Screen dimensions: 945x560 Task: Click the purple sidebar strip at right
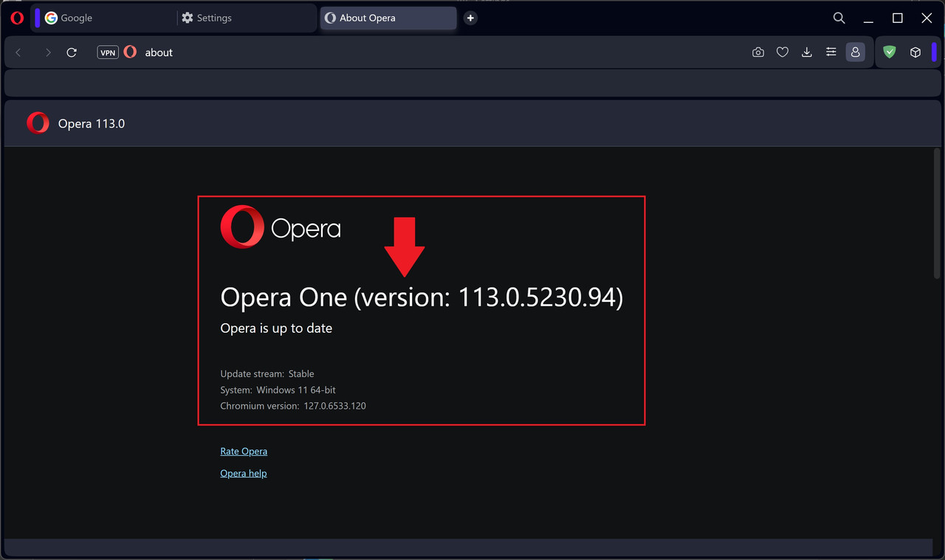[x=934, y=52]
